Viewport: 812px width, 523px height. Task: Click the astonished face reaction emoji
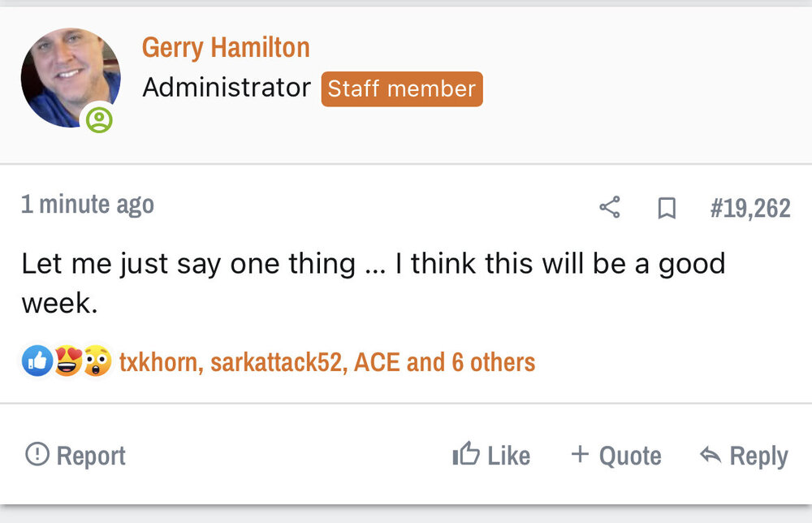[97, 361]
